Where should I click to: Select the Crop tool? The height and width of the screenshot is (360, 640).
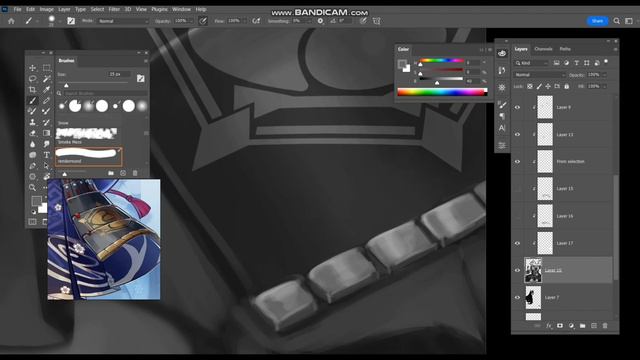coord(33,89)
